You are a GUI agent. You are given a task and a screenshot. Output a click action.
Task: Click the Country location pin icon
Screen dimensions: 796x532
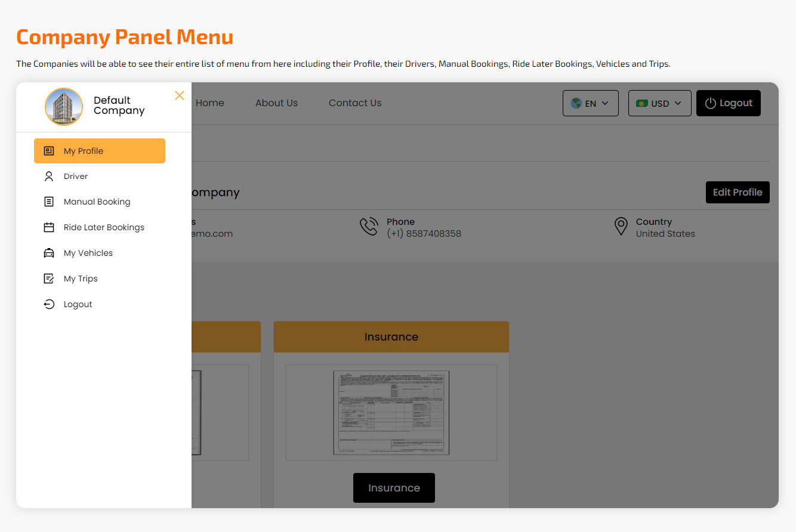621,227
